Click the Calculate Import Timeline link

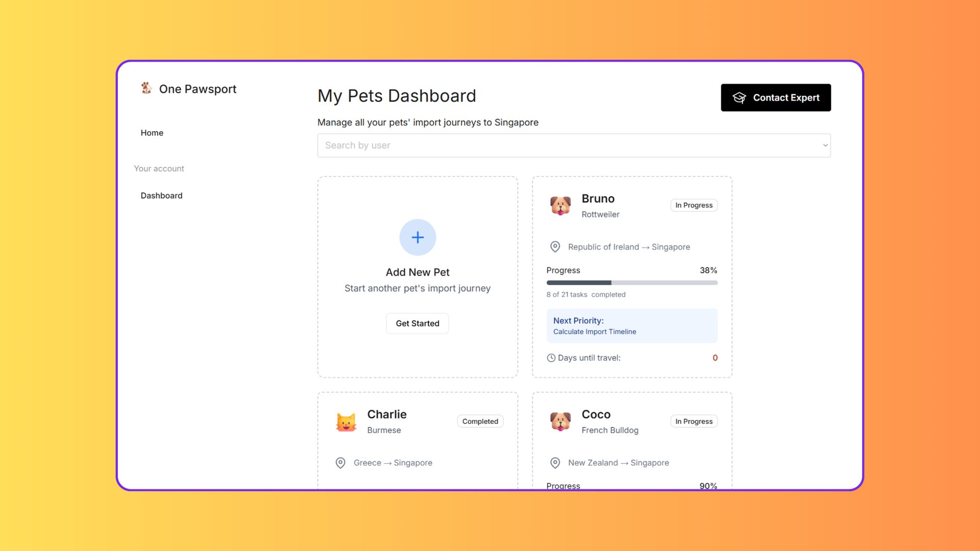[x=594, y=332]
